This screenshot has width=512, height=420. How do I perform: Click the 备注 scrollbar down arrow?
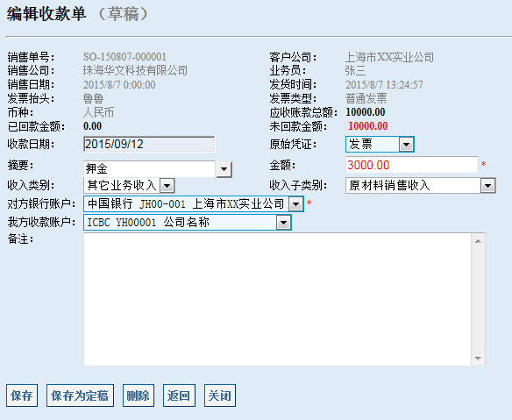pos(478,359)
